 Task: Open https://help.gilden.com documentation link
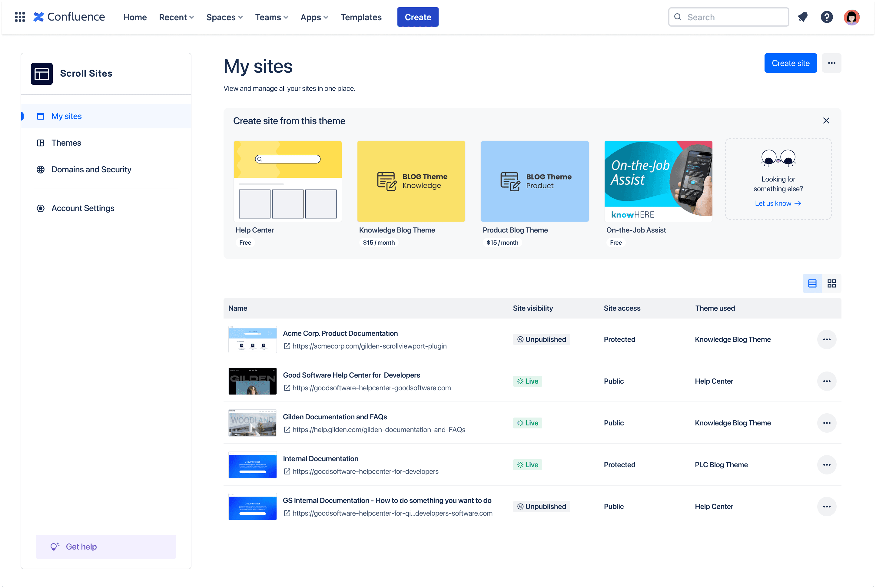(379, 430)
